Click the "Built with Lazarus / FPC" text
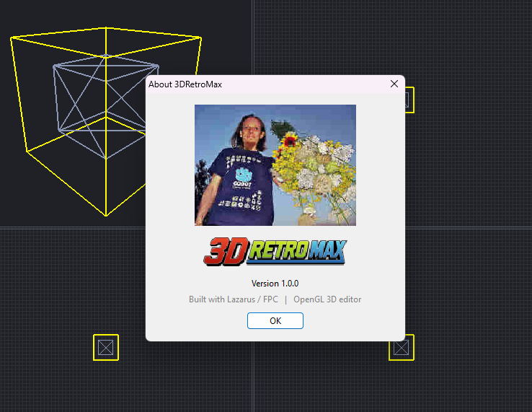 point(233,299)
